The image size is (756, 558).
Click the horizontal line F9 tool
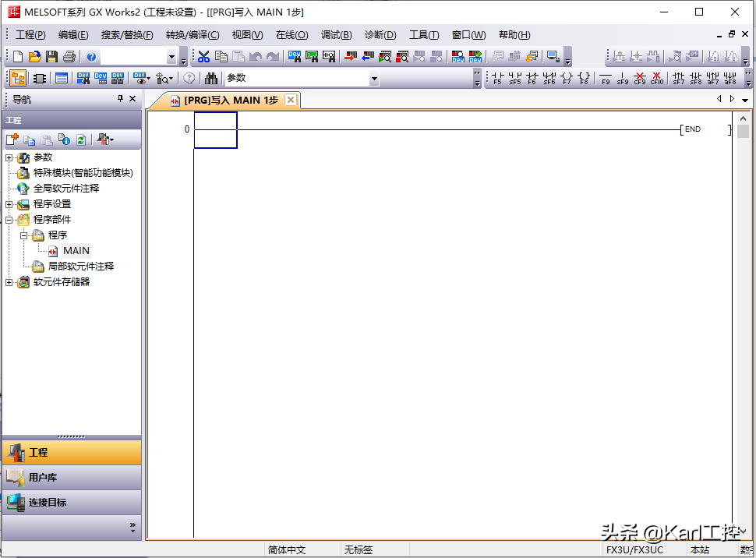(x=606, y=78)
